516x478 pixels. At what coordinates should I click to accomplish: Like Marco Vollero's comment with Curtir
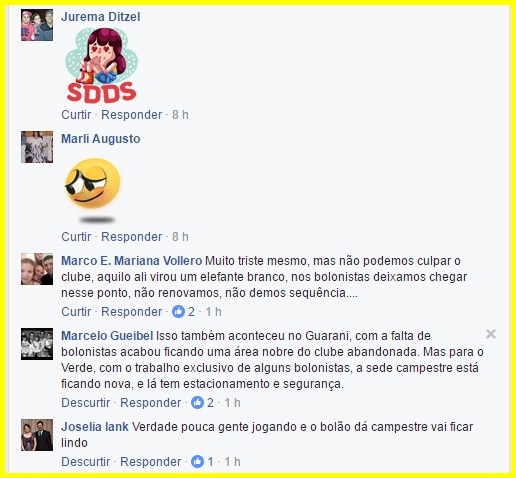click(x=76, y=312)
